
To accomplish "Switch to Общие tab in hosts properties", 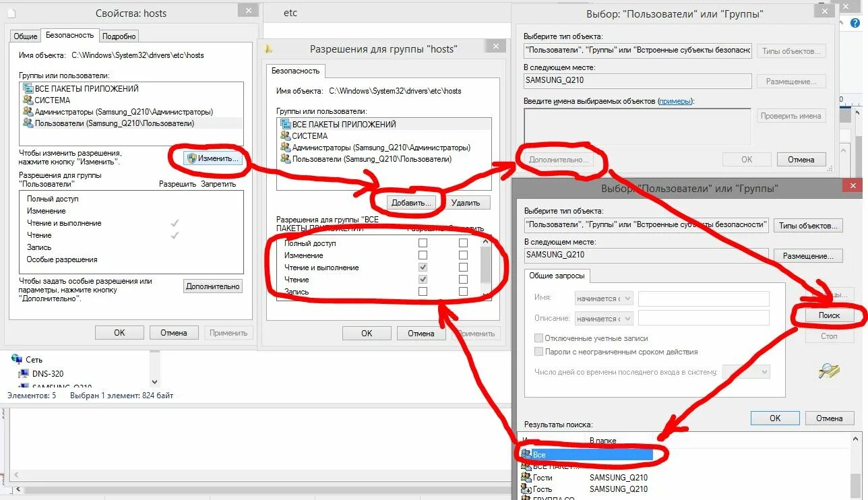I will (x=26, y=36).
